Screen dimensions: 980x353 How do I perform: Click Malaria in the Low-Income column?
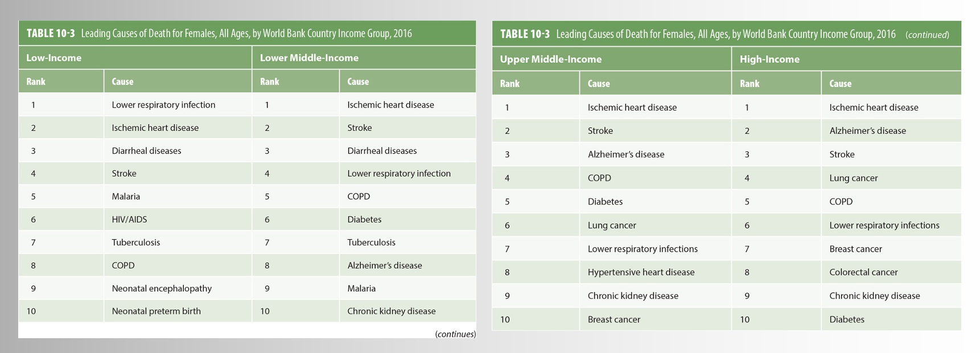126,196
